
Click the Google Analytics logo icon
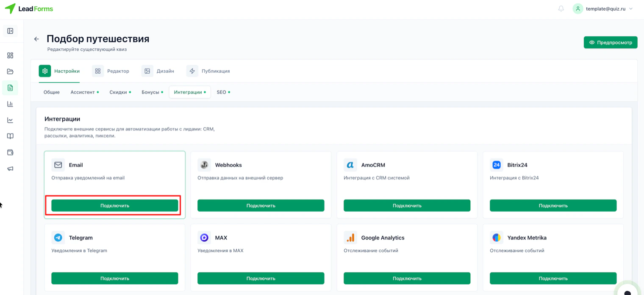[x=350, y=238]
